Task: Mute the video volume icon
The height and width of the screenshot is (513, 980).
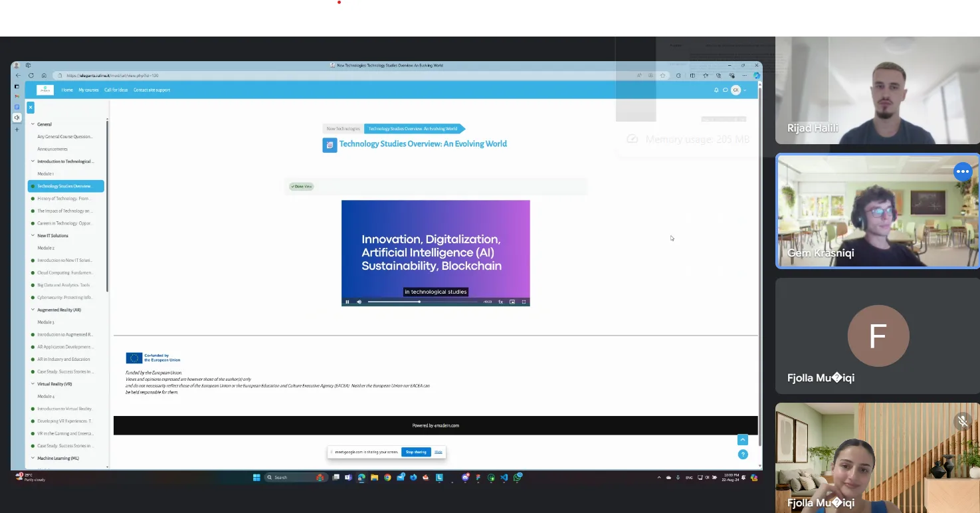Action: point(359,302)
